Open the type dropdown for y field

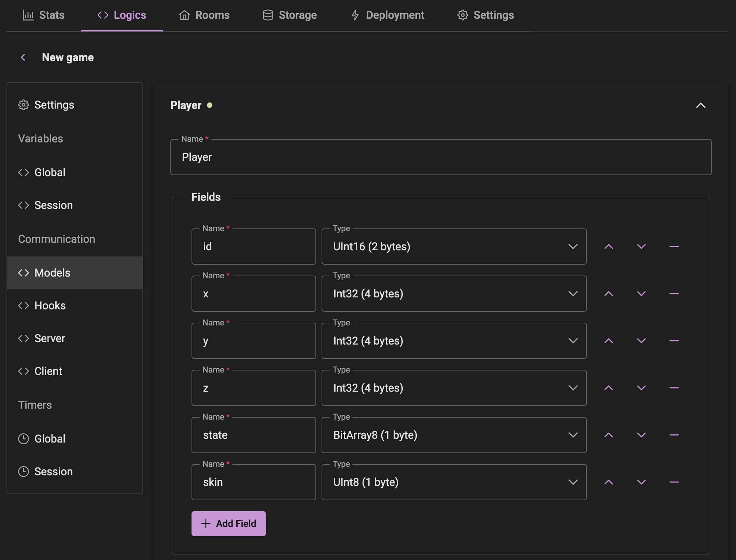(x=454, y=341)
